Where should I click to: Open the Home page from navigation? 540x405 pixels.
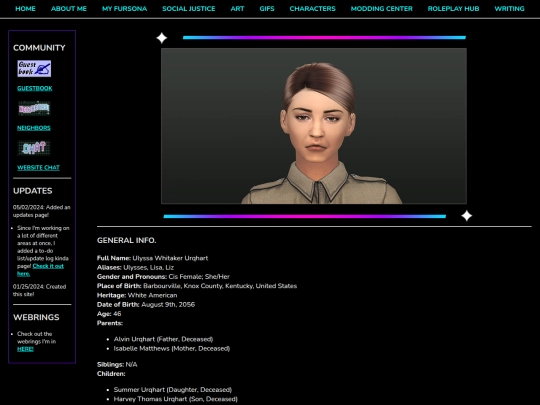coord(25,9)
